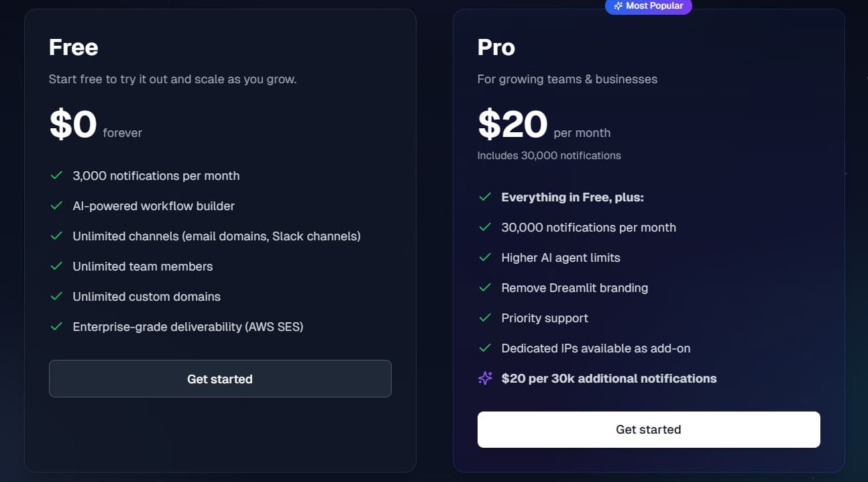Click the checkmark next to AI-powered workflow builder
The width and height of the screenshot is (868, 482).
coord(57,205)
